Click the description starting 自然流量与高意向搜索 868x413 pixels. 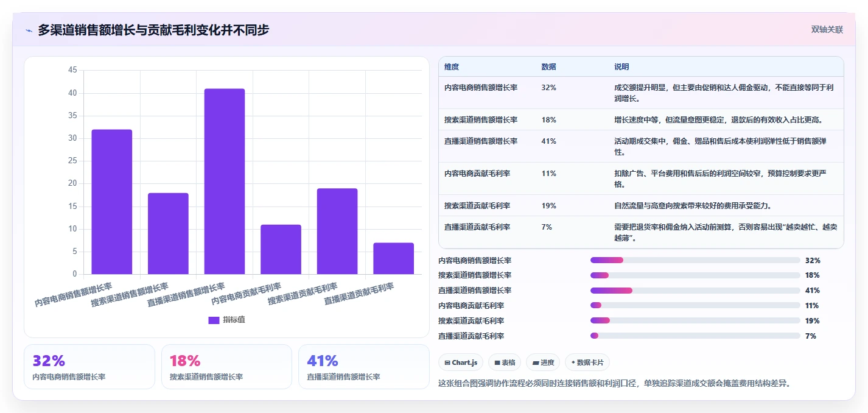tap(694, 206)
